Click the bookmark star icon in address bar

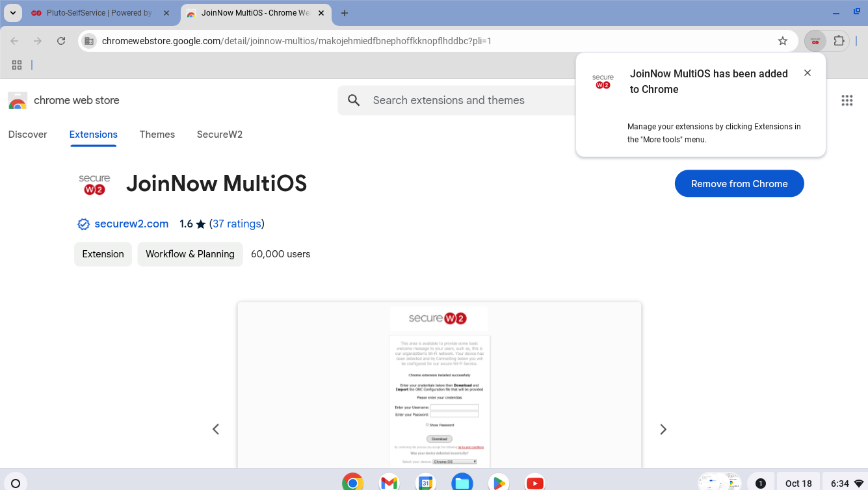click(x=783, y=41)
